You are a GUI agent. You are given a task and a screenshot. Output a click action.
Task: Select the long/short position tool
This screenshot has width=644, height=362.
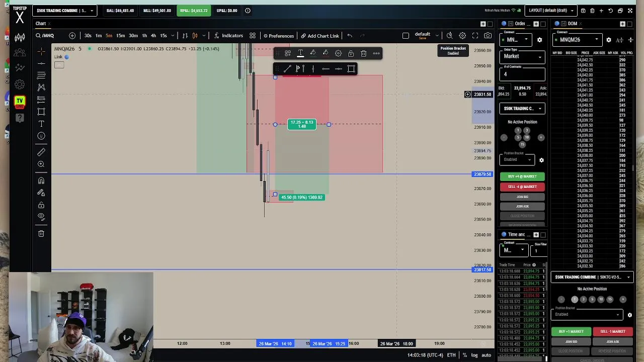click(x=41, y=99)
